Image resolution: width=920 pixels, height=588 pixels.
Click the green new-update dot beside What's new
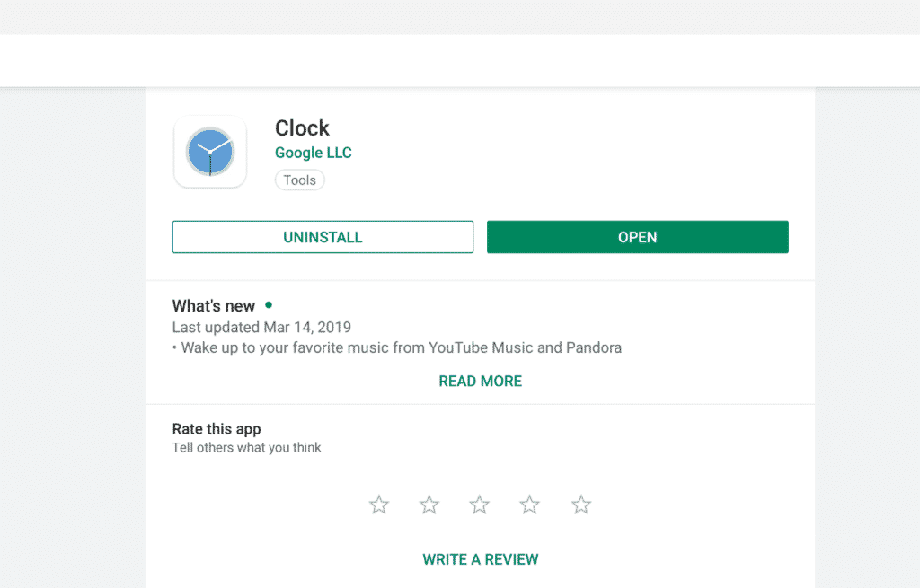click(268, 305)
